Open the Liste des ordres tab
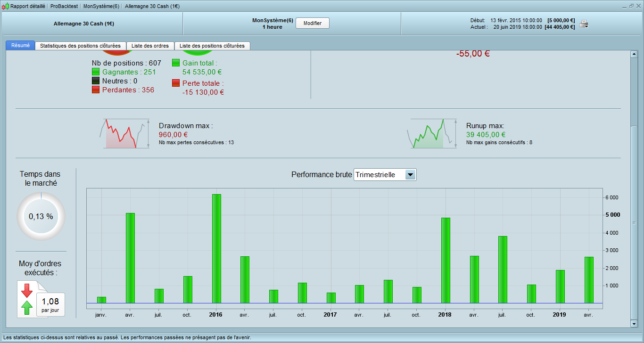Image resolution: width=644 pixels, height=343 pixels. click(x=150, y=46)
